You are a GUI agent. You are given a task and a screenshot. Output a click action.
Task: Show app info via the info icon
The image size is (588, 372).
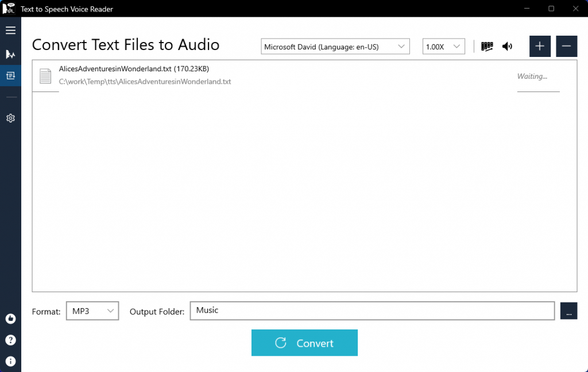(10, 361)
